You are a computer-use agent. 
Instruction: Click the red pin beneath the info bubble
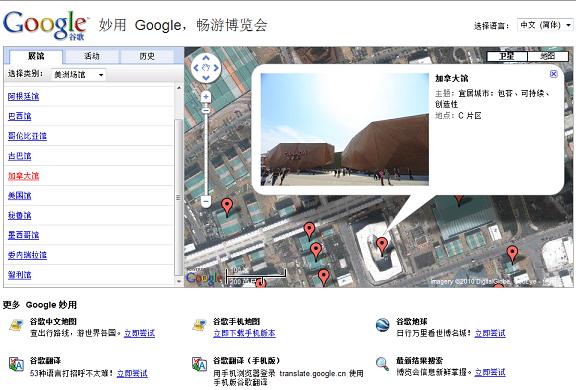pos(382,245)
